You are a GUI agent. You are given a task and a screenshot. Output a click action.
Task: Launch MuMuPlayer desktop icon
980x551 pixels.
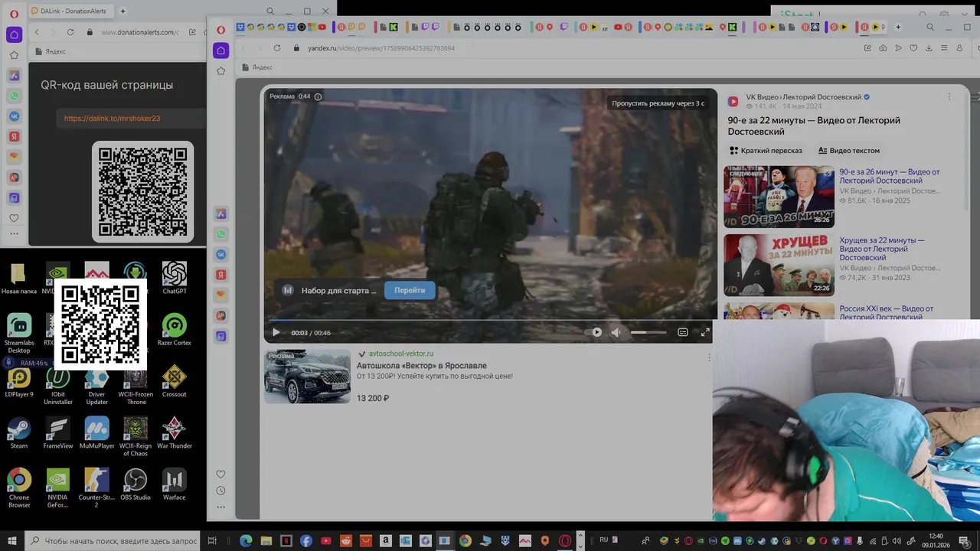click(97, 432)
